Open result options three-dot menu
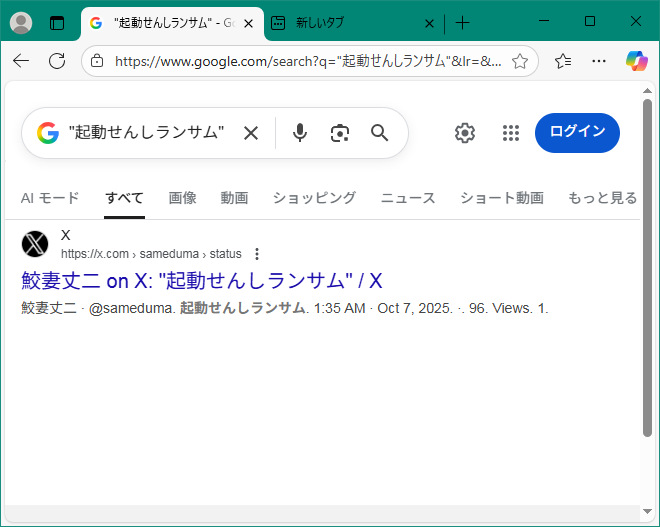The image size is (660, 527). 257,254
